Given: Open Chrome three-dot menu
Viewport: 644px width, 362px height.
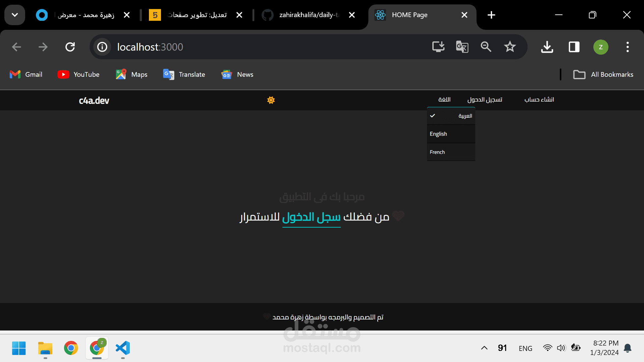Looking at the screenshot, I should coord(627,47).
